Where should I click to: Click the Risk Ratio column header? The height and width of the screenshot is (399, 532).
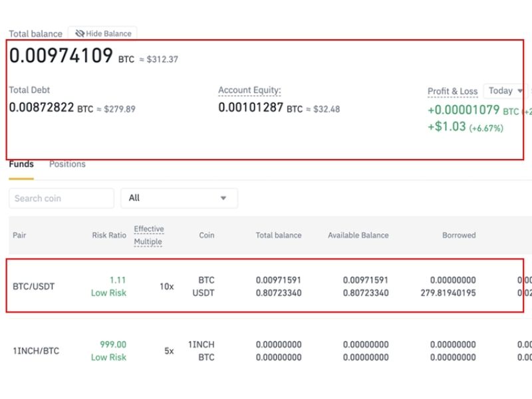pyautogui.click(x=109, y=235)
